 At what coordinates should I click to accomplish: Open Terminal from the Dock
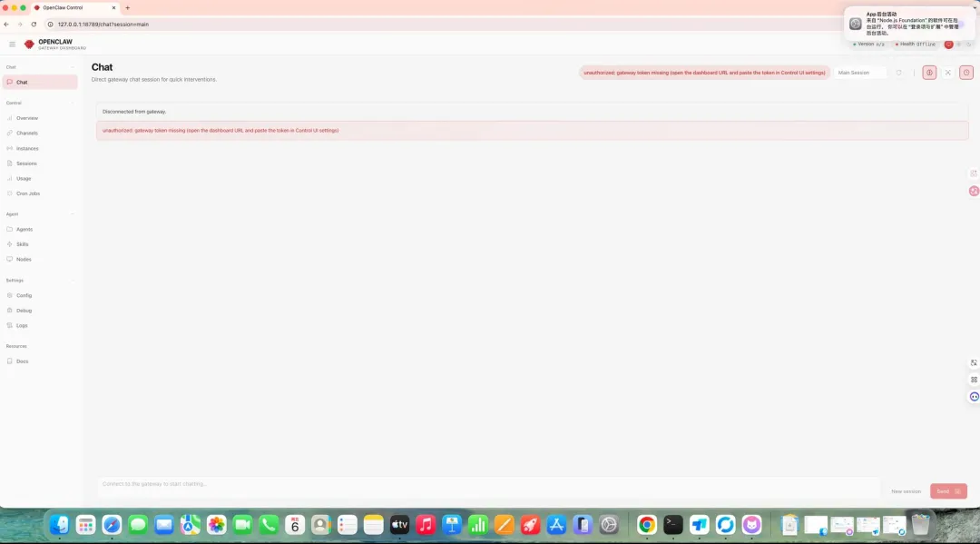pos(673,525)
